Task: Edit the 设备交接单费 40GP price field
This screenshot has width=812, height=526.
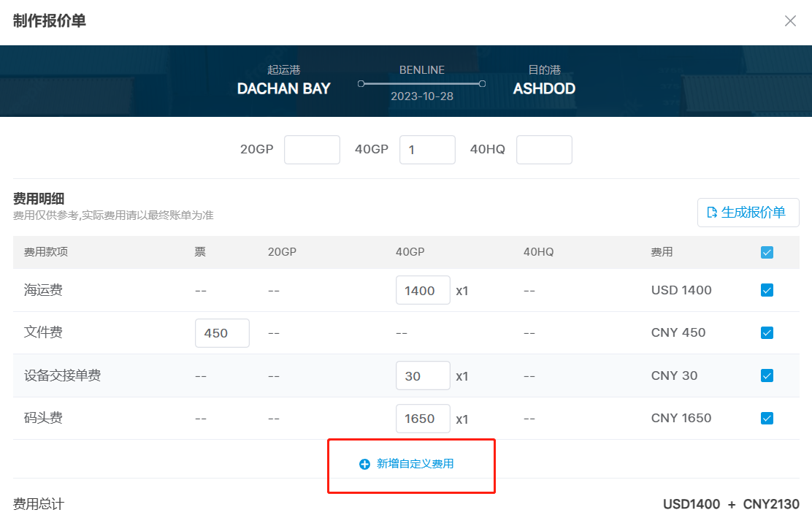Action: point(423,376)
